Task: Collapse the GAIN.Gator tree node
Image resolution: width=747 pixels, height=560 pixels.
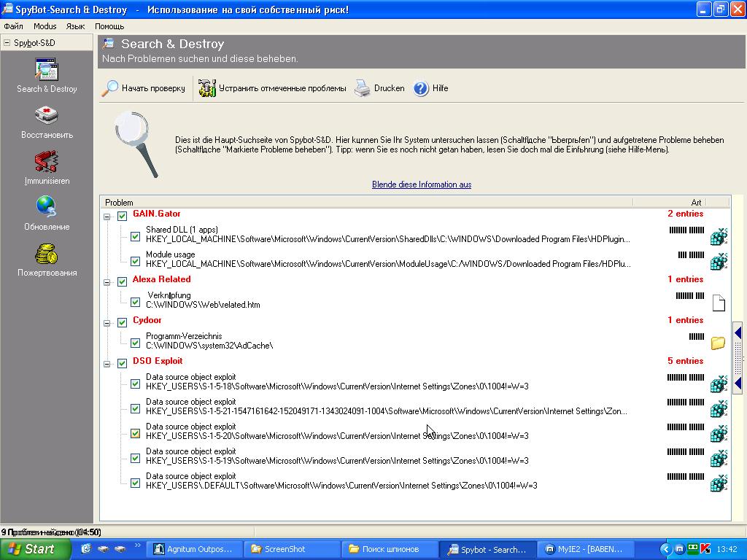Action: click(107, 217)
